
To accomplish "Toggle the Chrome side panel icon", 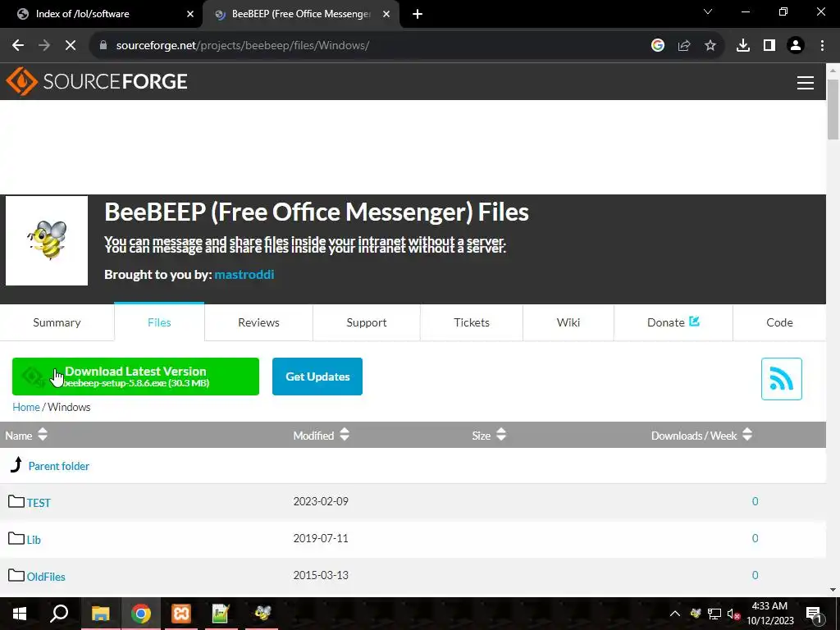I will (x=769, y=46).
